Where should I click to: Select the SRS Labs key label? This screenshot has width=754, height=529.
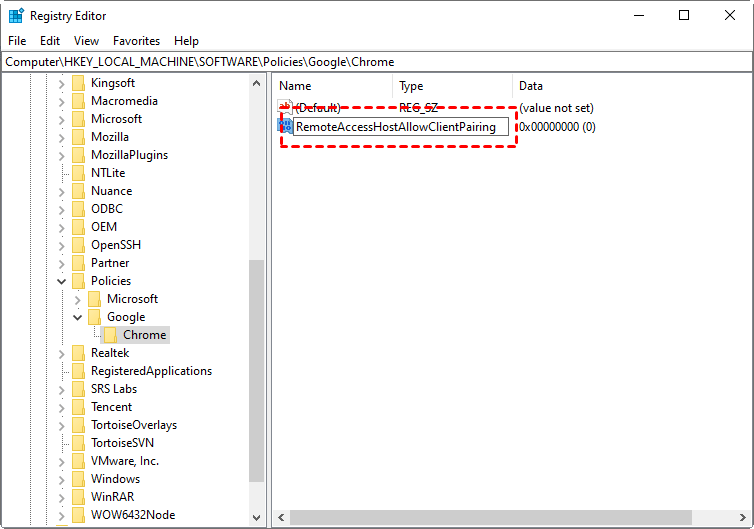click(x=114, y=389)
